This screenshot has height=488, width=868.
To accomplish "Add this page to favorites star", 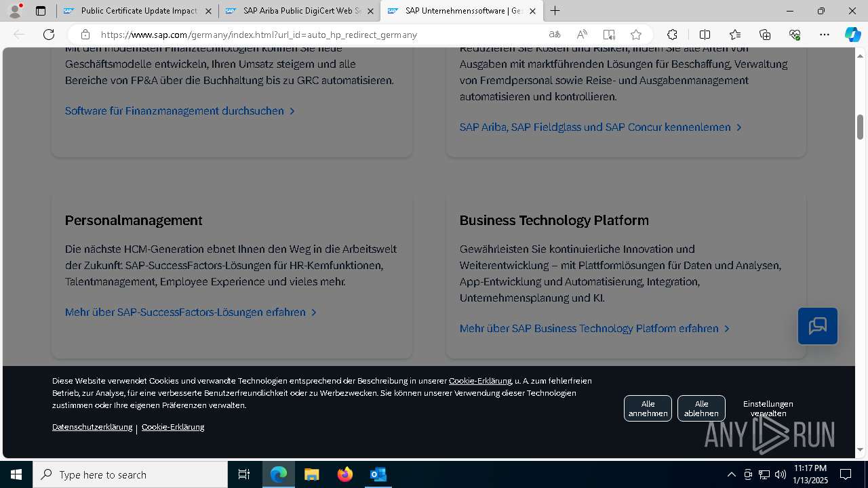I will [636, 35].
